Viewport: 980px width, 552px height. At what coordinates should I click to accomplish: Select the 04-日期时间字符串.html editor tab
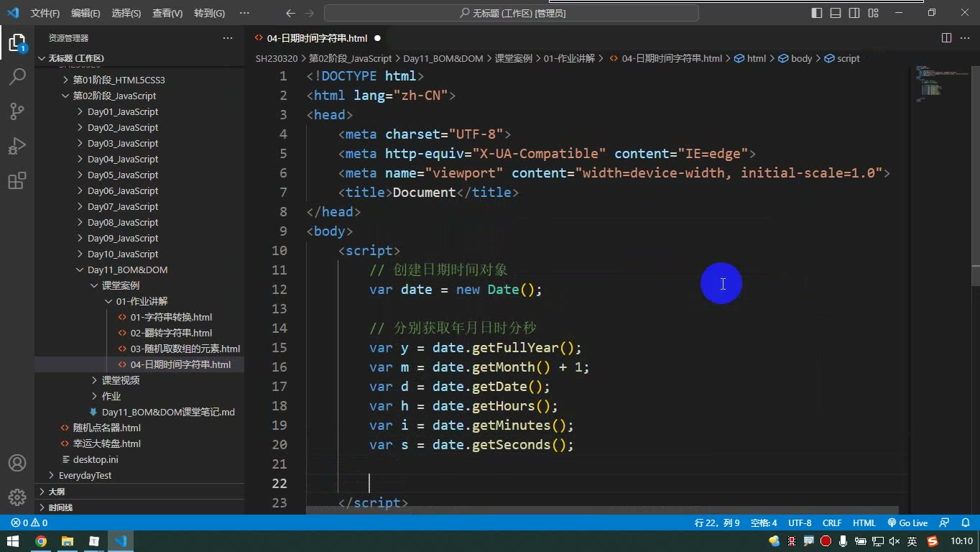[317, 38]
